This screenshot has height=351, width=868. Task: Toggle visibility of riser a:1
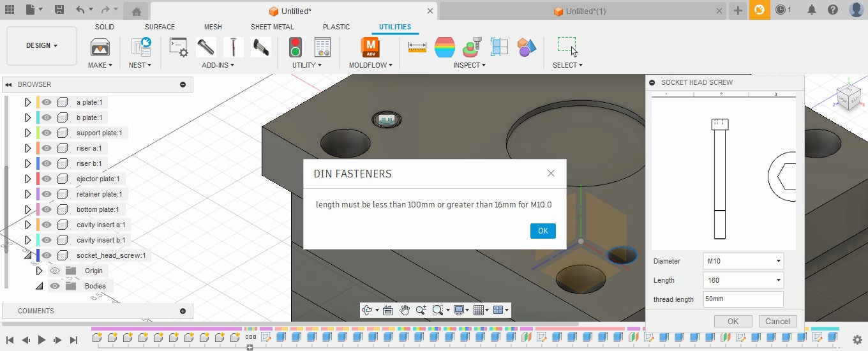pyautogui.click(x=47, y=148)
